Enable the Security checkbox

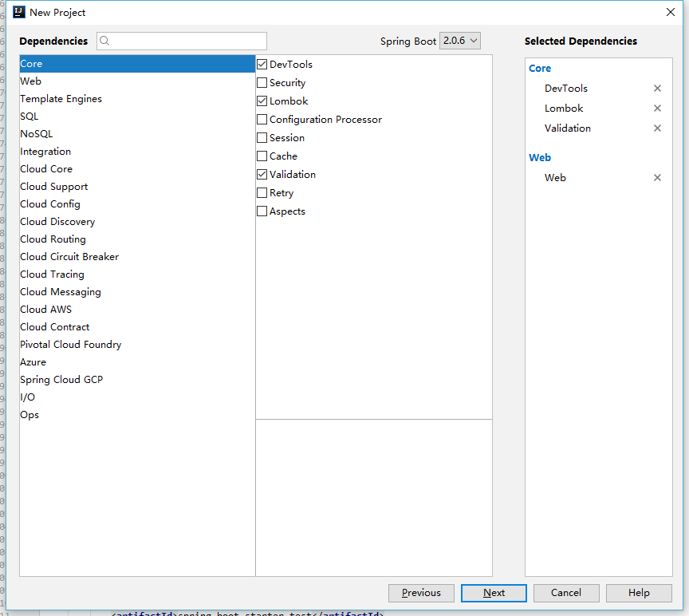[x=261, y=82]
